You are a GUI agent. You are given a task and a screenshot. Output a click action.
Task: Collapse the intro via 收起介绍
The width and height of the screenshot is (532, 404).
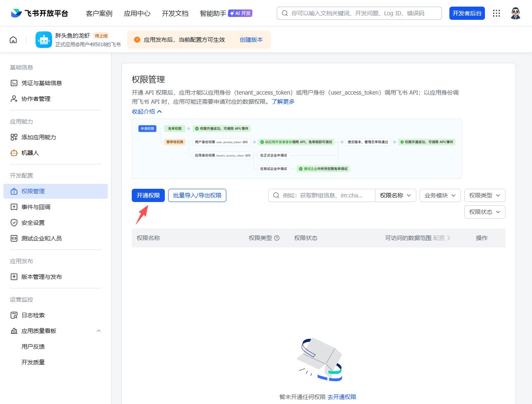click(147, 112)
